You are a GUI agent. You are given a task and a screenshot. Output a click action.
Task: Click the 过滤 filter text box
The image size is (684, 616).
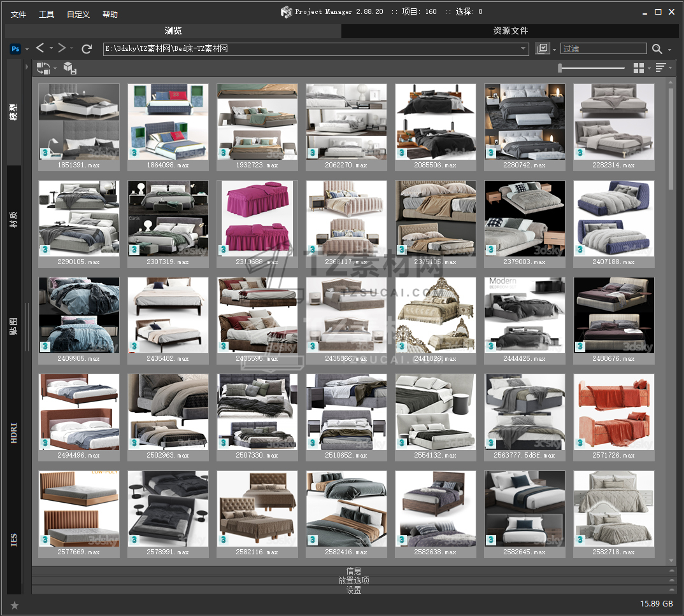point(603,49)
